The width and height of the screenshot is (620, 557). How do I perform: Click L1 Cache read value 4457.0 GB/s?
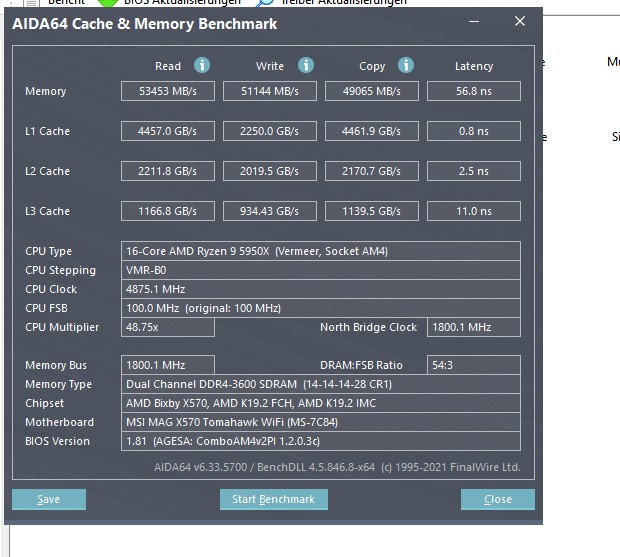pyautogui.click(x=168, y=131)
